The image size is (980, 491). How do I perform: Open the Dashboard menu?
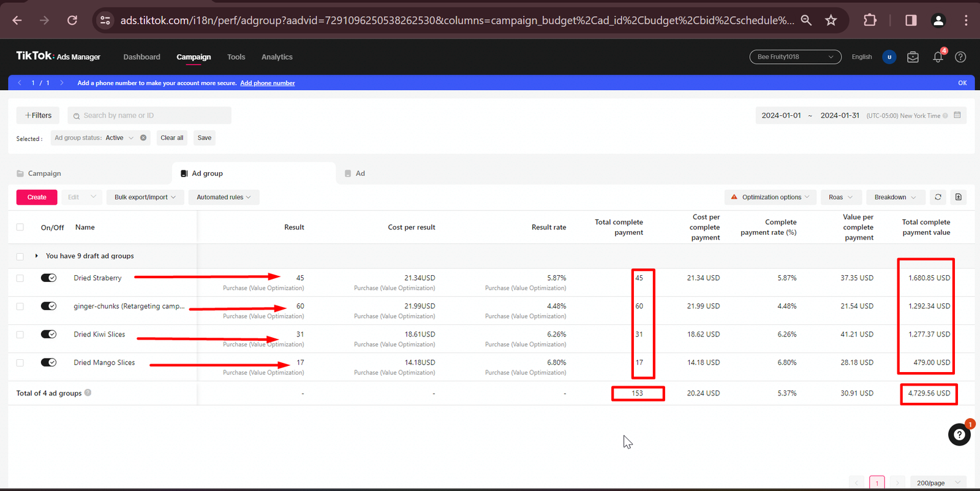coord(141,57)
